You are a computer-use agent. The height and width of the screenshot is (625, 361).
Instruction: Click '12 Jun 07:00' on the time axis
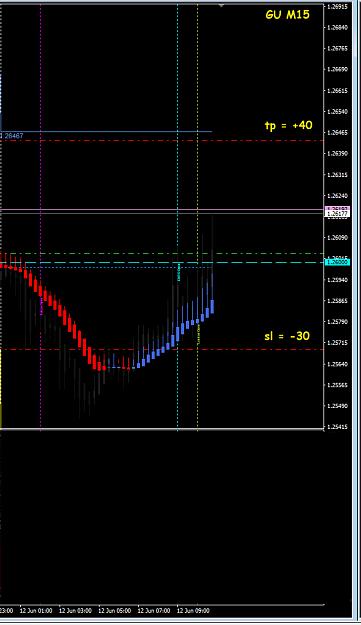click(x=154, y=611)
